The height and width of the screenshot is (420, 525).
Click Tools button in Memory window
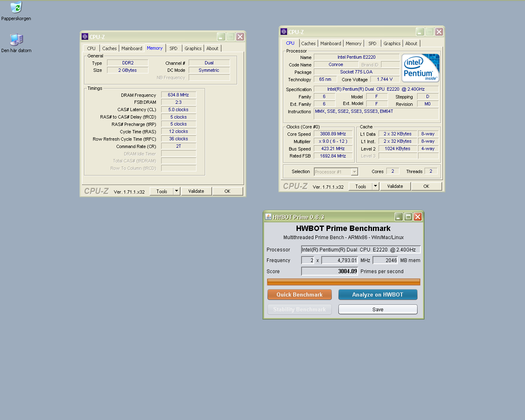pos(162,191)
